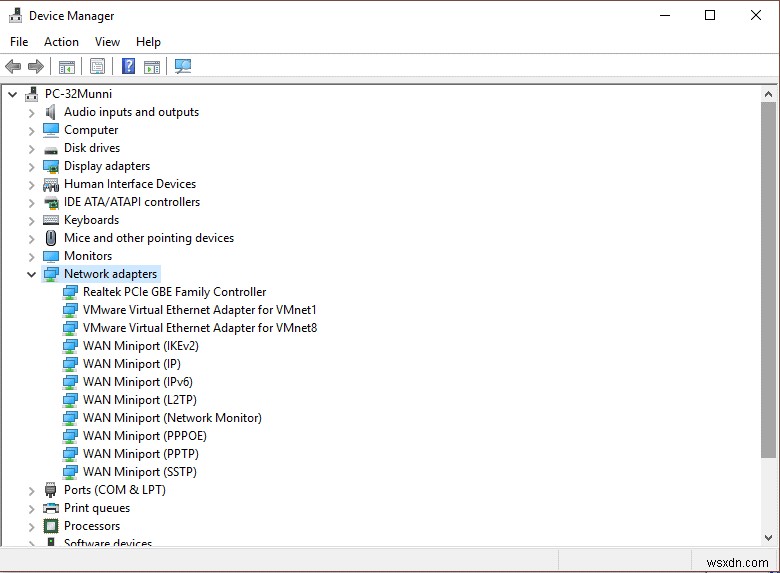Screen dimensions: 780x573
Task: Expand Audio inputs and outputs
Action: click(31, 113)
